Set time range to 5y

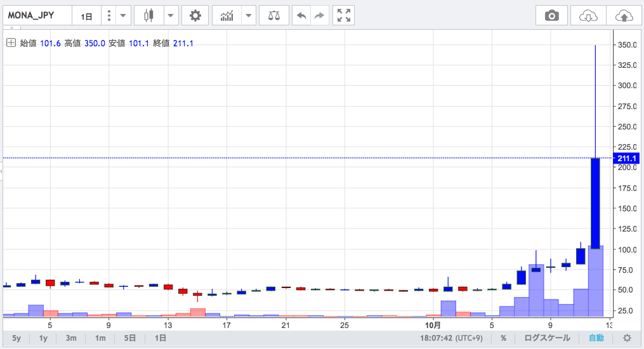(x=16, y=338)
